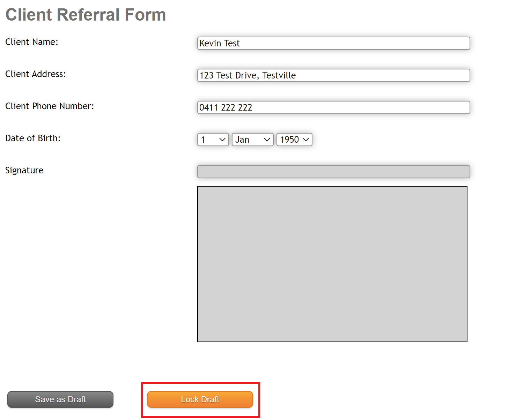The image size is (516, 420).
Task: Open the birth day selector set to 1
Action: [213, 140]
